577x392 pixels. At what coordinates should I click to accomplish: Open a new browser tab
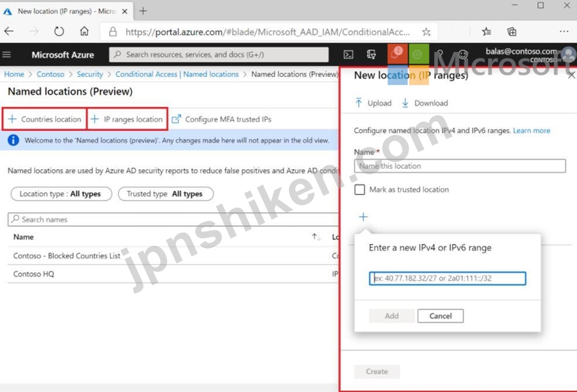[143, 11]
